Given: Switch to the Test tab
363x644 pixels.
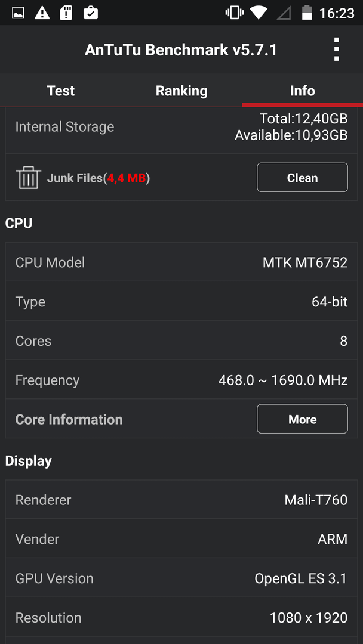Looking at the screenshot, I should [x=60, y=91].
